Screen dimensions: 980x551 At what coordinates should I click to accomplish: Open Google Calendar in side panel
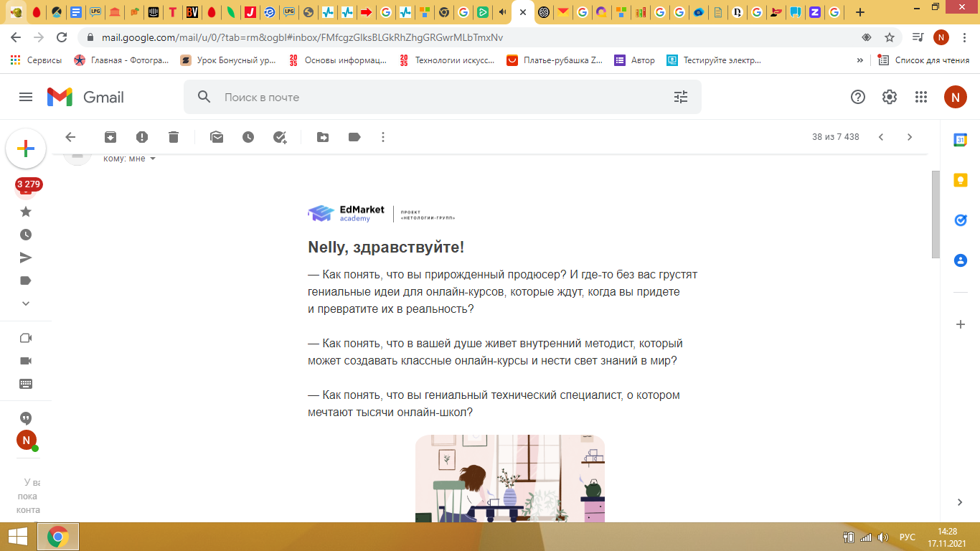(x=960, y=140)
